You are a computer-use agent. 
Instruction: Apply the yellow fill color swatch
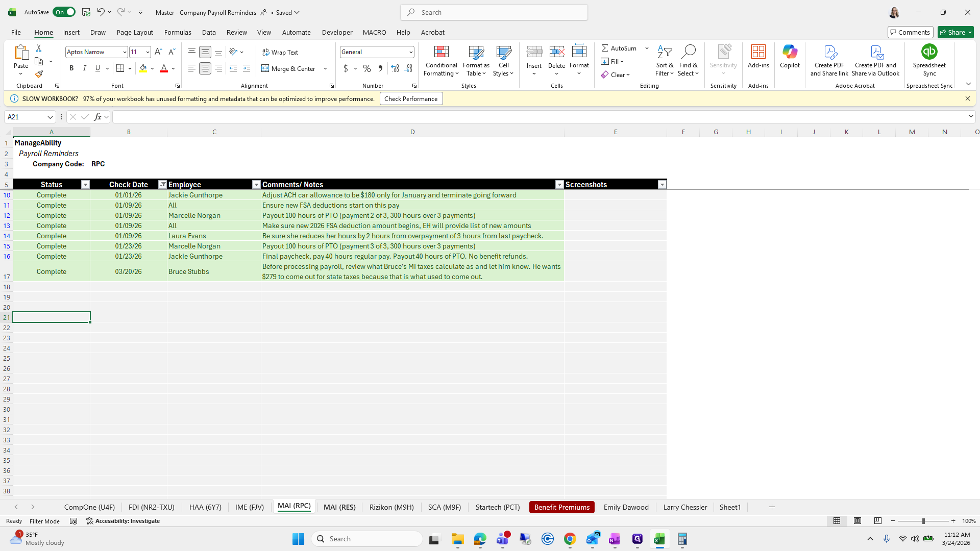[143, 68]
